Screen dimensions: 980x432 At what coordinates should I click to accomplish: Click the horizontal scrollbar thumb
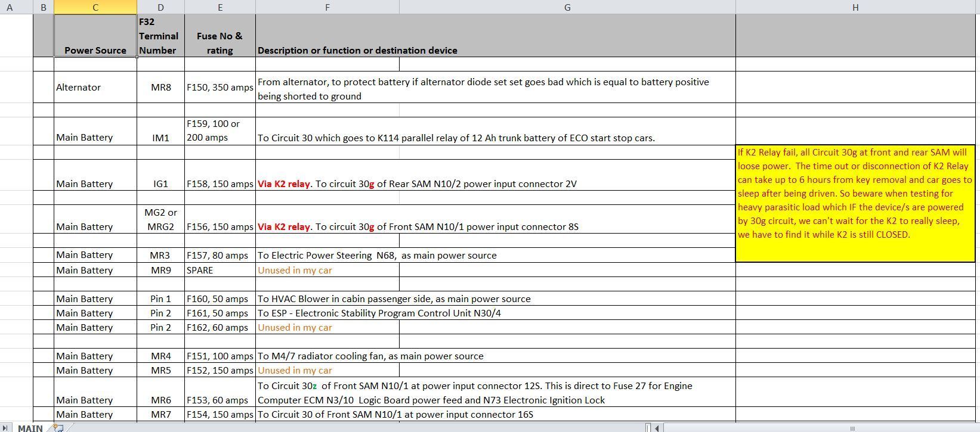point(852,427)
